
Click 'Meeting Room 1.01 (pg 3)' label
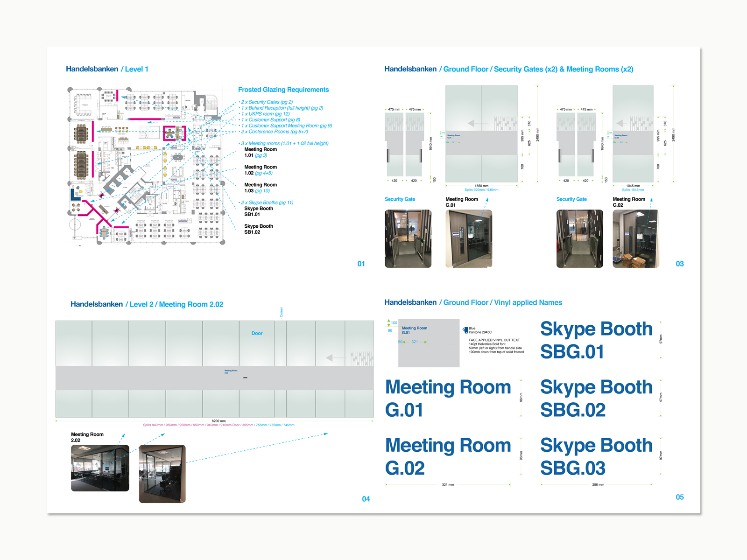pyautogui.click(x=261, y=152)
